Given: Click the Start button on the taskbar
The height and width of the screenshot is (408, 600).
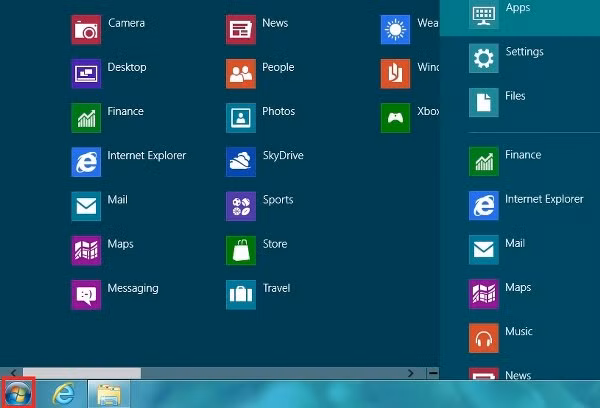Looking at the screenshot, I should click(19, 393).
